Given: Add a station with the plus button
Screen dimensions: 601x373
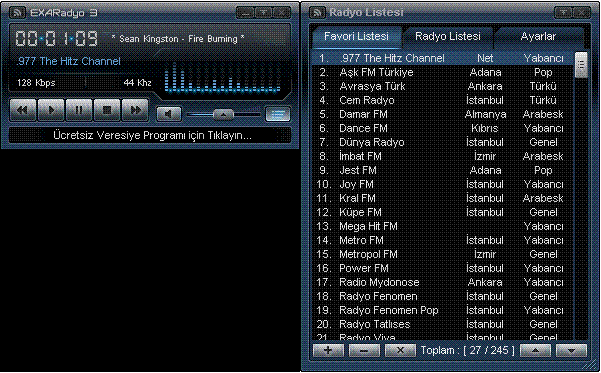Looking at the screenshot, I should point(328,350).
